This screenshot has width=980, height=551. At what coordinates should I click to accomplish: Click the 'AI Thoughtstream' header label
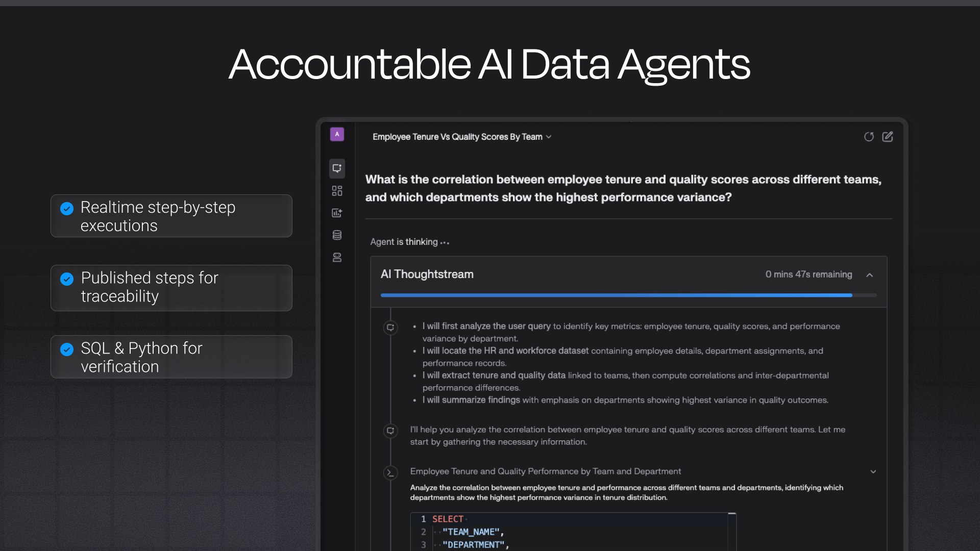427,274
